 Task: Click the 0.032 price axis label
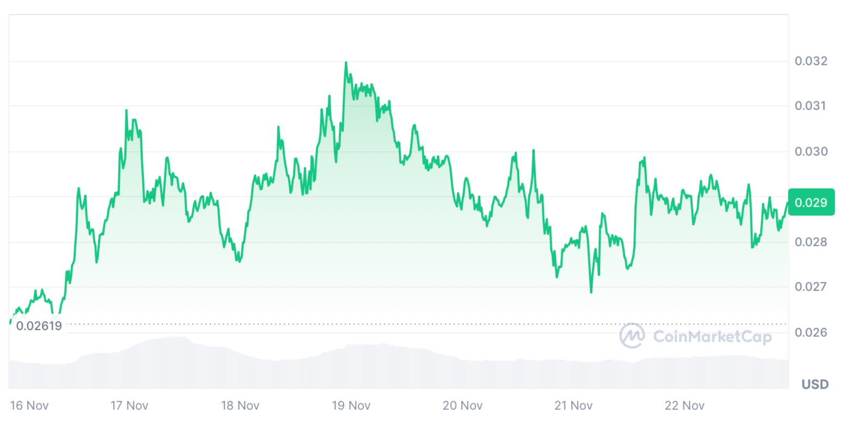point(811,61)
